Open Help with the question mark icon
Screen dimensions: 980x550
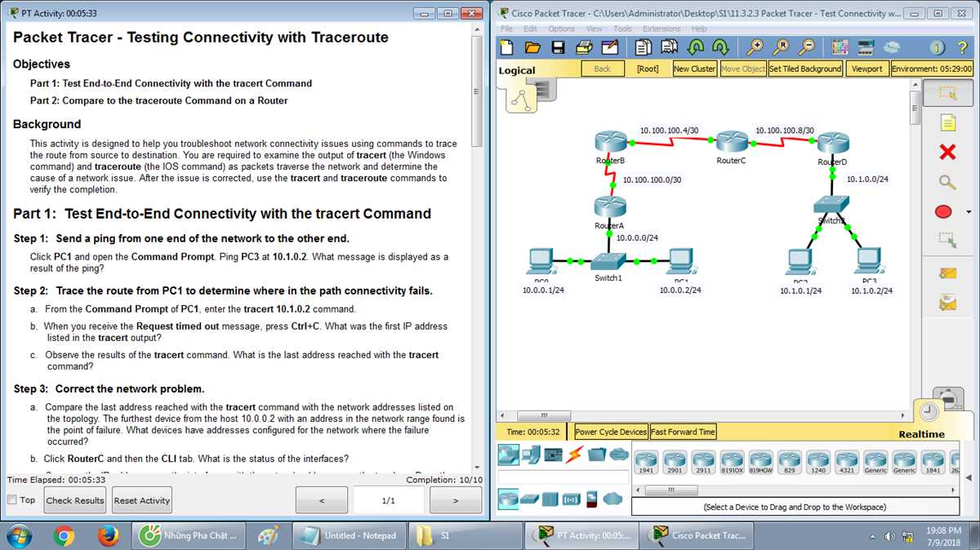click(963, 47)
